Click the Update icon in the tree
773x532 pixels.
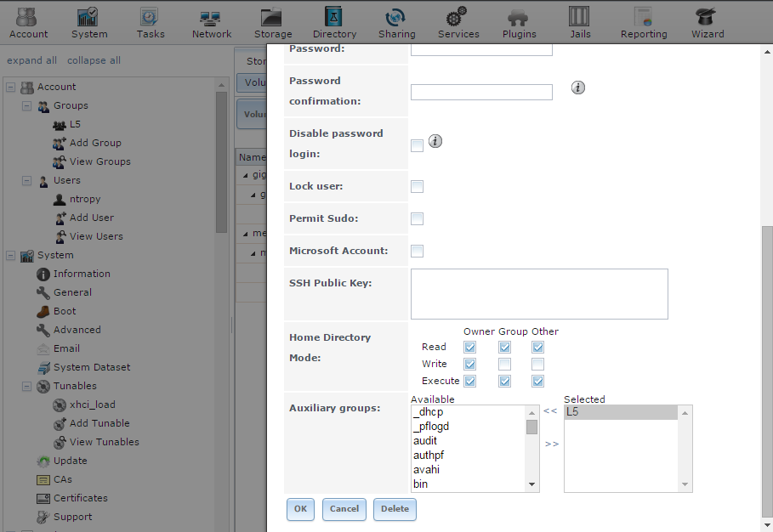(43, 461)
